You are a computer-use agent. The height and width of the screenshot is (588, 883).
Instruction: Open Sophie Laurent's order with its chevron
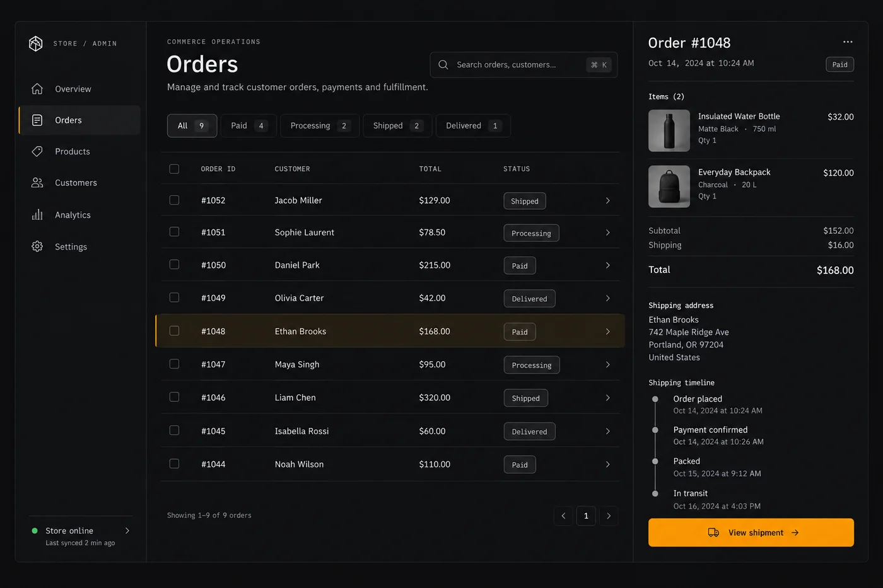coord(608,233)
